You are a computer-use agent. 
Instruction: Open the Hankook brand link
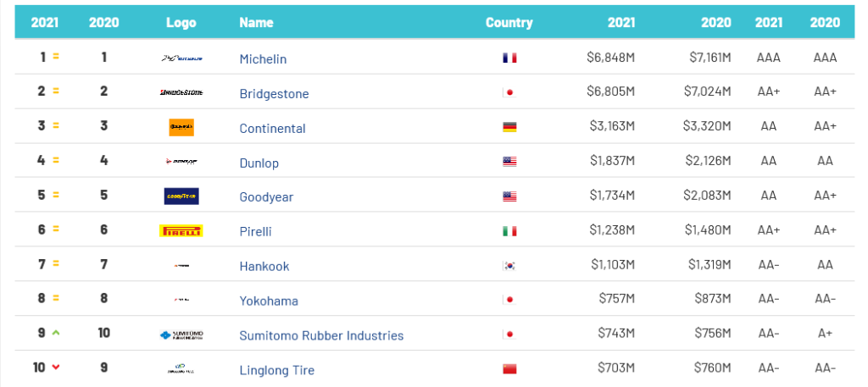click(x=264, y=266)
